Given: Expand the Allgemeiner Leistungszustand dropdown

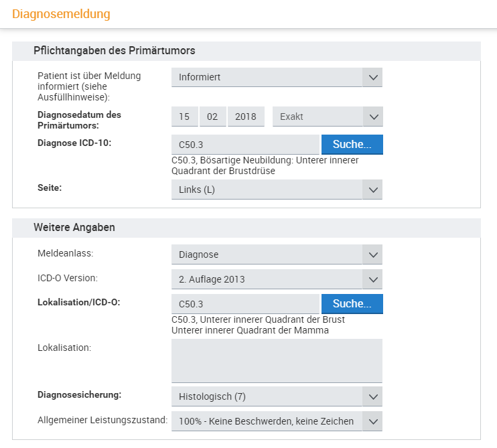Looking at the screenshot, I should (x=277, y=421).
